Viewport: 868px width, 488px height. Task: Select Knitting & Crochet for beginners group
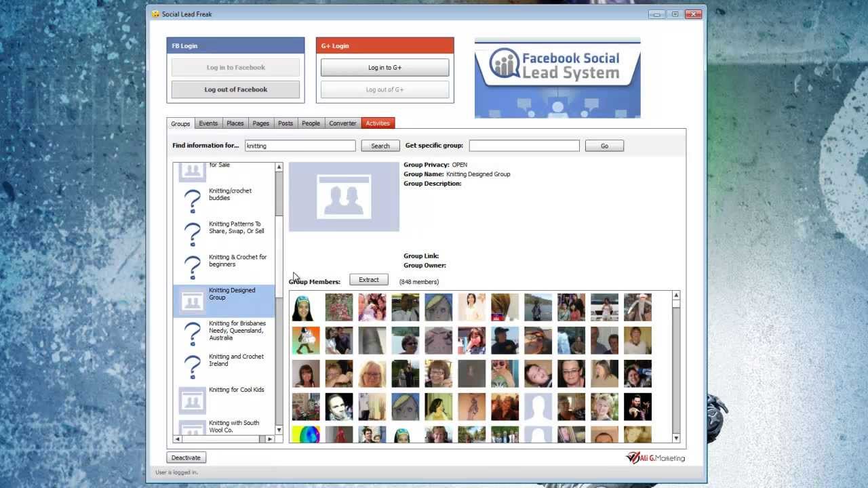(x=224, y=266)
